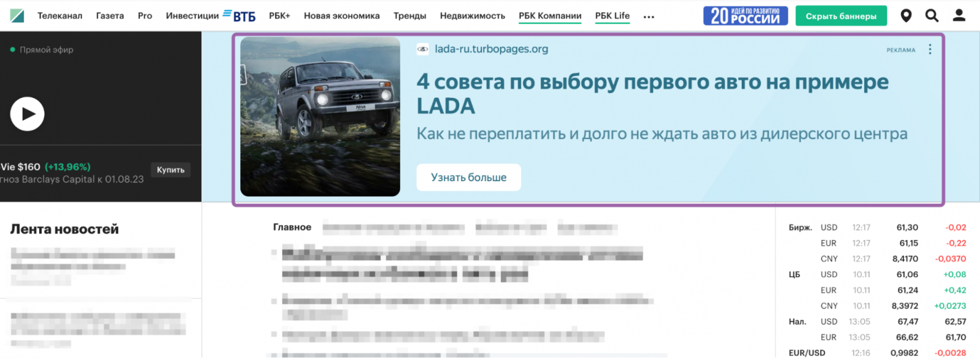
Task: Expand more navigation items ellipsis
Action: tap(649, 17)
